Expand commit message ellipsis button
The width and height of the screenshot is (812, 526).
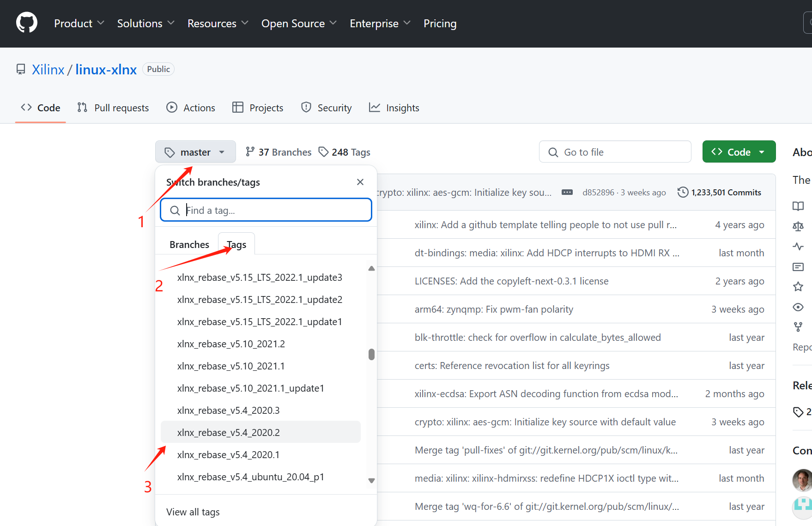[567, 193]
